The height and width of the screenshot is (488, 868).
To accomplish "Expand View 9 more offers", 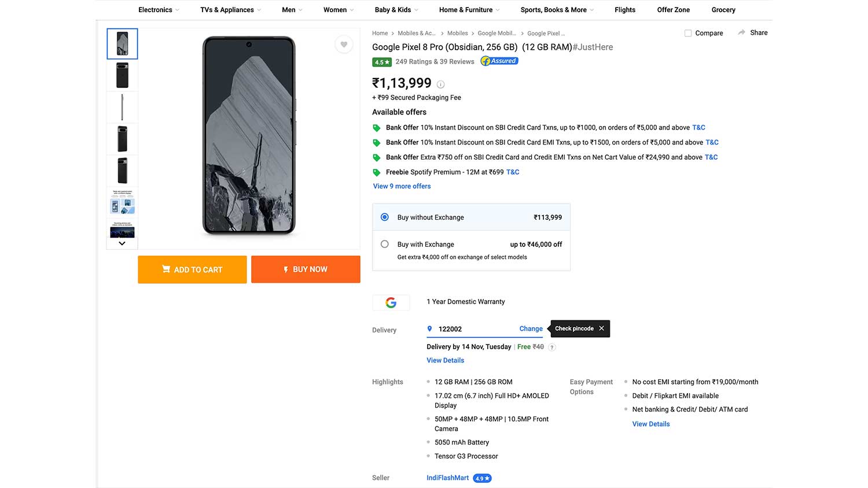I will coord(402,186).
